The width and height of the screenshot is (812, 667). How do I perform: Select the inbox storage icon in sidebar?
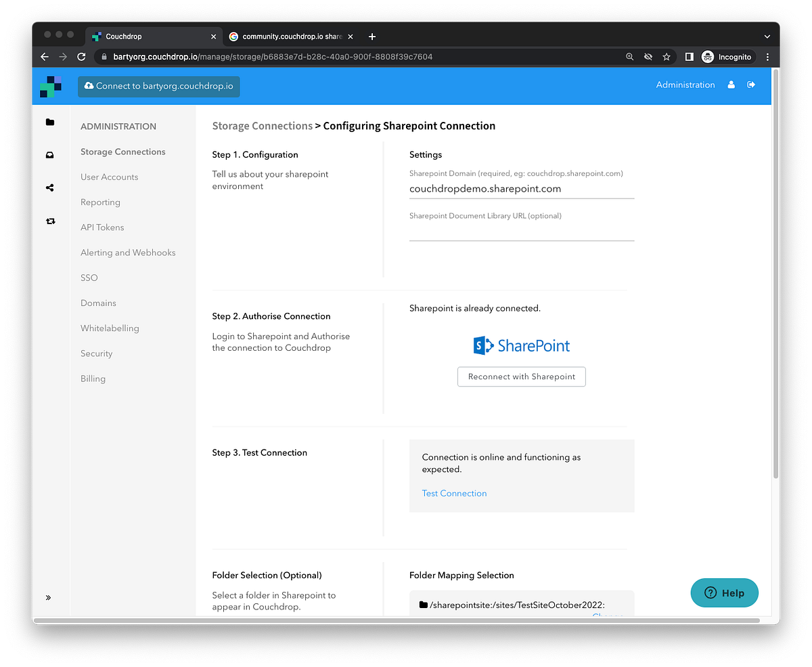[50, 155]
